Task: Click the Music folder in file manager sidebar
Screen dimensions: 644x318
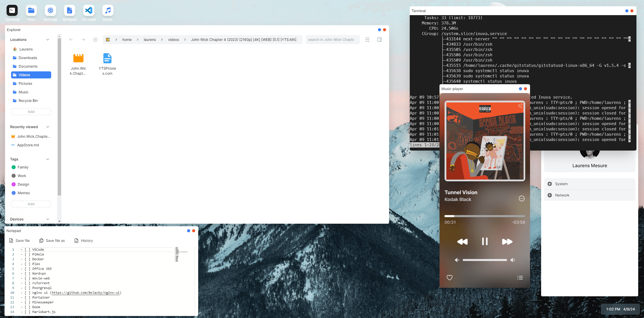Action: 23,92
